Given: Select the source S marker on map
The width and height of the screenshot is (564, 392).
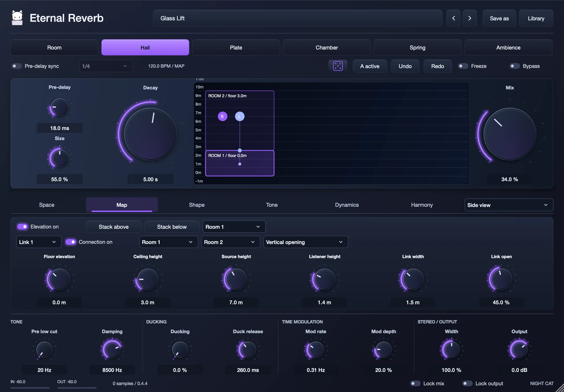Looking at the screenshot, I should point(222,116).
